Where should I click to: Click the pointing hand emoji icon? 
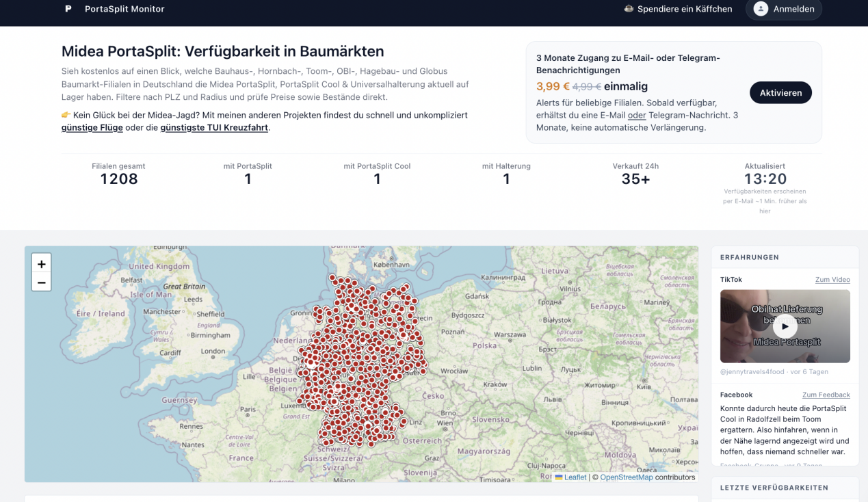(x=66, y=115)
